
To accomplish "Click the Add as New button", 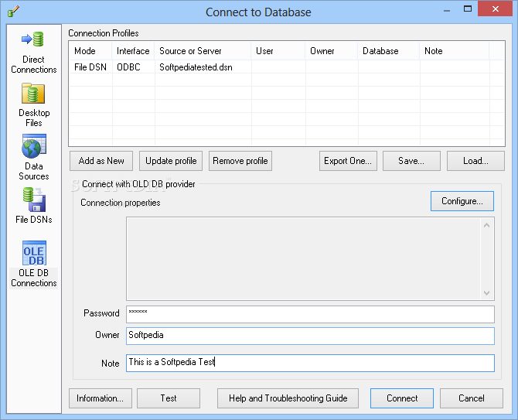I will [101, 161].
